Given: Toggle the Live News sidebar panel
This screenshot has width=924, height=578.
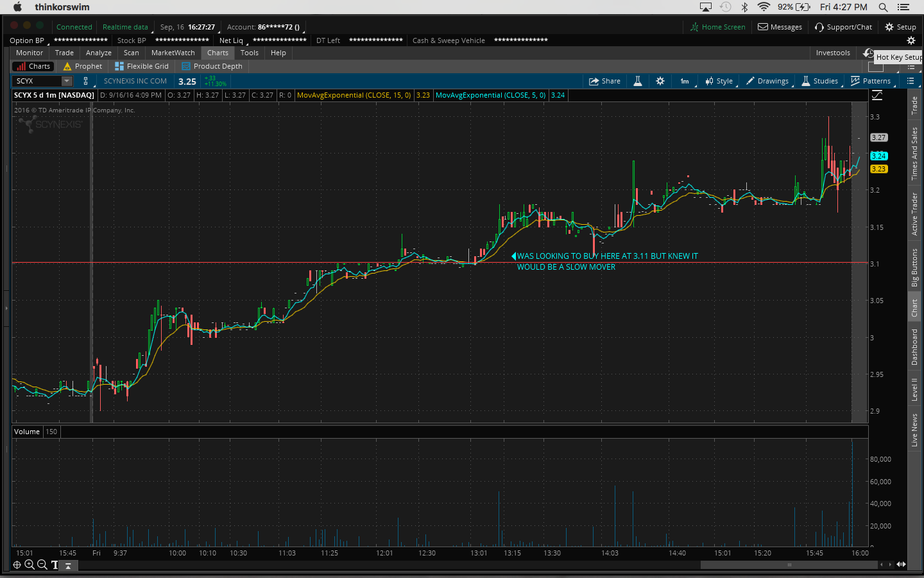Looking at the screenshot, I should (x=914, y=430).
